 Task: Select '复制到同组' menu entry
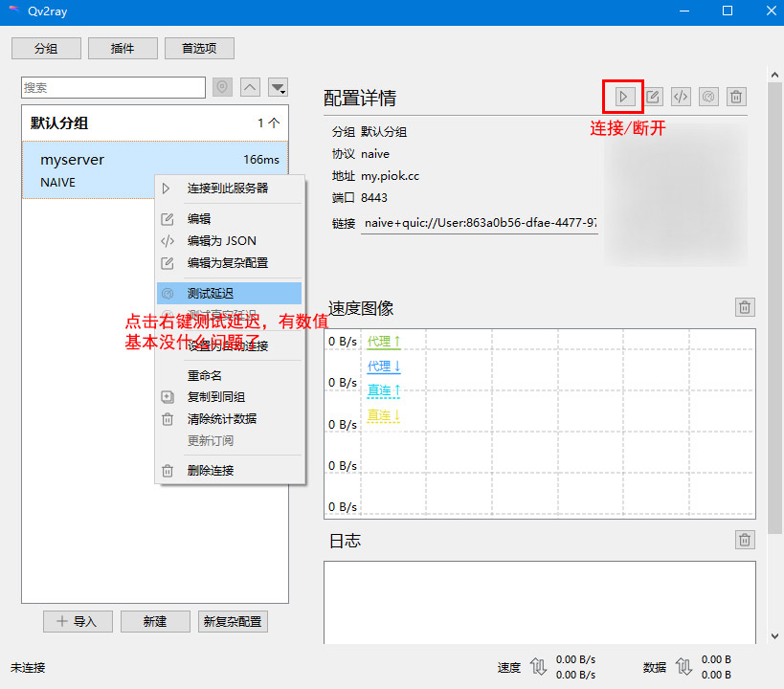(x=230, y=397)
